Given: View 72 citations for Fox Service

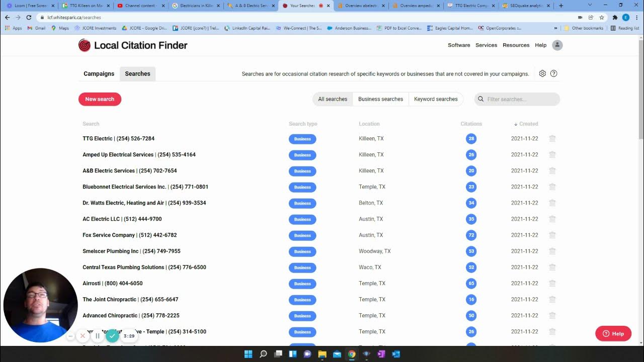Looking at the screenshot, I should (x=471, y=235).
